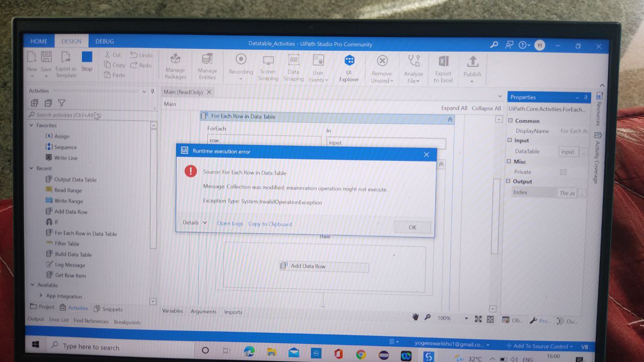Image resolution: width=644 pixels, height=362 pixels.
Task: Switch to the HOME tab
Action: click(x=39, y=41)
